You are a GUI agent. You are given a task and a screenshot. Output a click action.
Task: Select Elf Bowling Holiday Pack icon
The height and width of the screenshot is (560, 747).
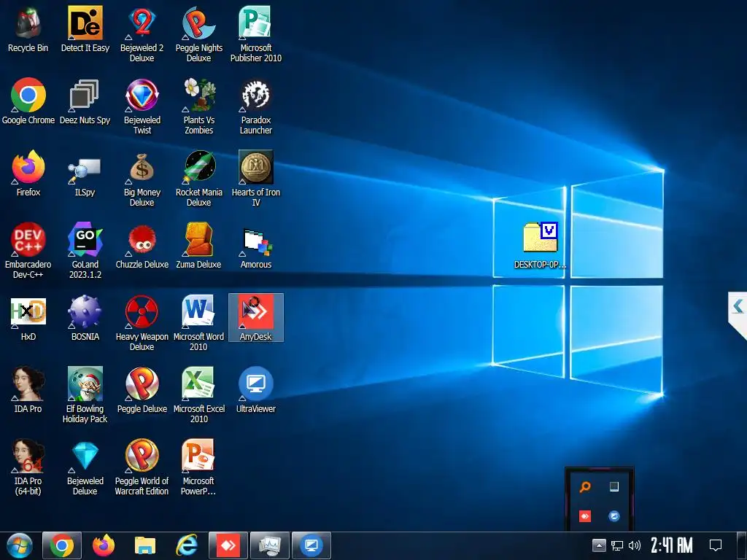[85, 395]
